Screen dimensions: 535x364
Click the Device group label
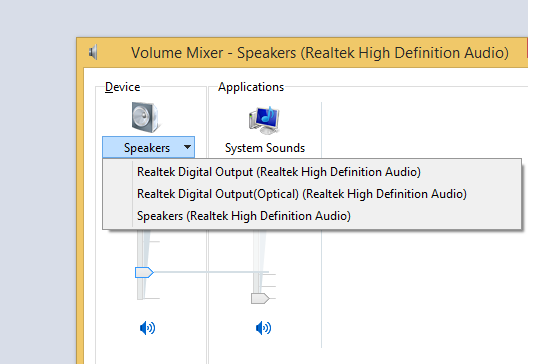click(122, 87)
